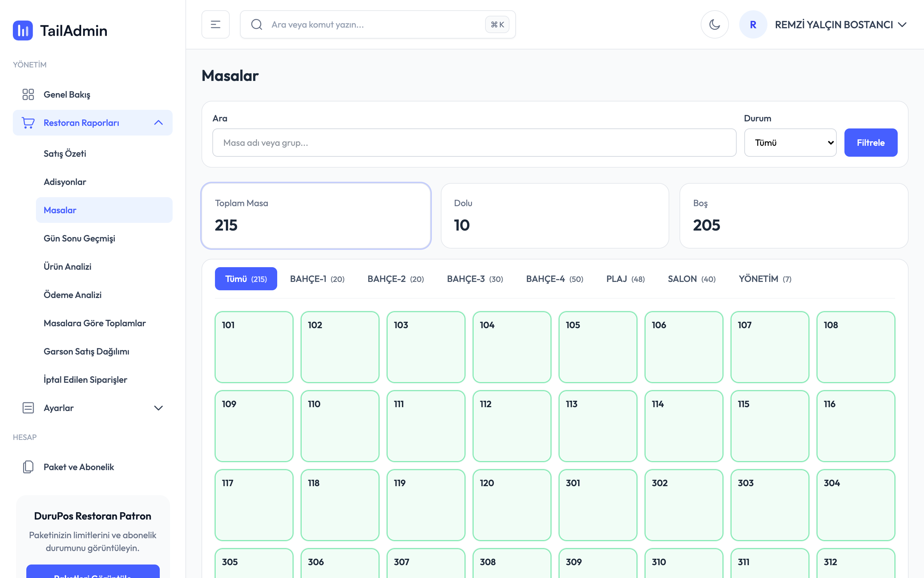The width and height of the screenshot is (924, 578).
Task: Click the user avatar with letter R
Action: pyautogui.click(x=753, y=24)
